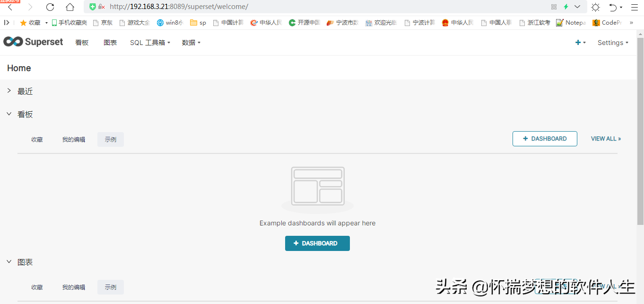Image resolution: width=644 pixels, height=304 pixels.
Task: Open the 京东 bookmark
Action: 103,22
